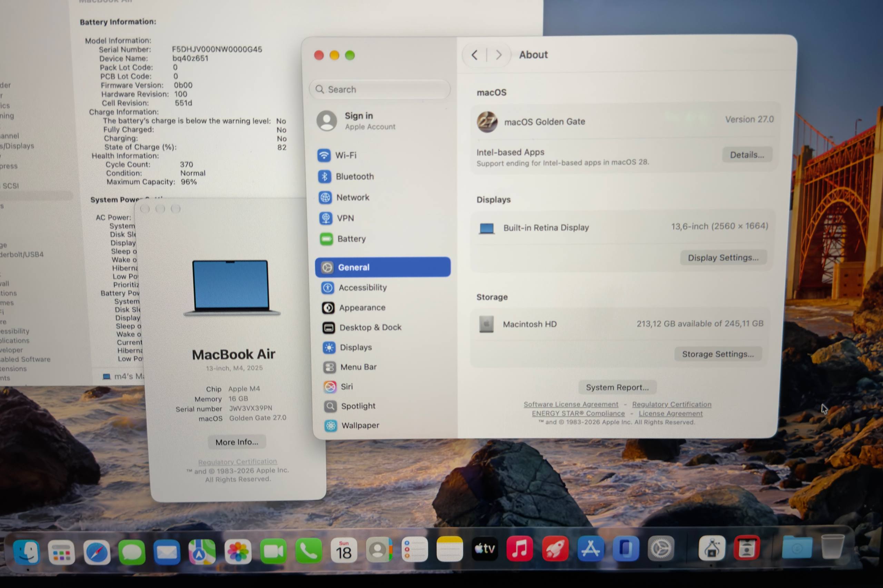The image size is (883, 588).
Task: Open Regulatory Certification in MacBook Air window
Action: [x=238, y=462]
